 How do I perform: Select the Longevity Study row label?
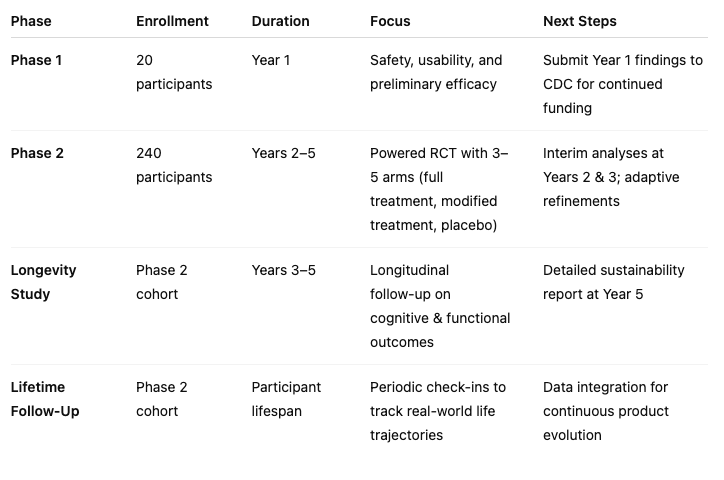coord(43,282)
